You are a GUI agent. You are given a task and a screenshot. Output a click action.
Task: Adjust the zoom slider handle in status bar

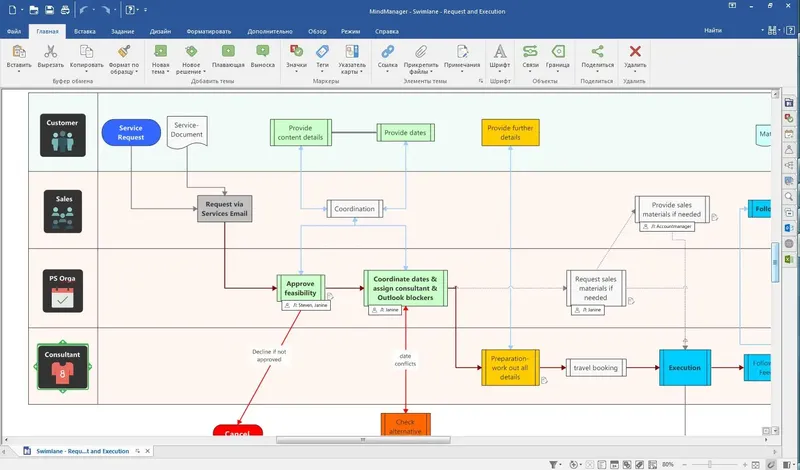[710, 464]
